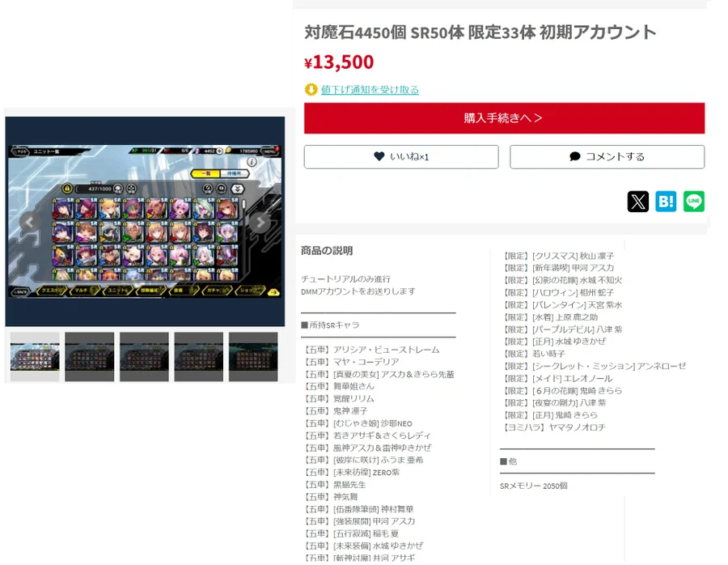Click the ■所持SRキャラ section label
Image resolution: width=728 pixels, height=565 pixels.
pyautogui.click(x=330, y=325)
